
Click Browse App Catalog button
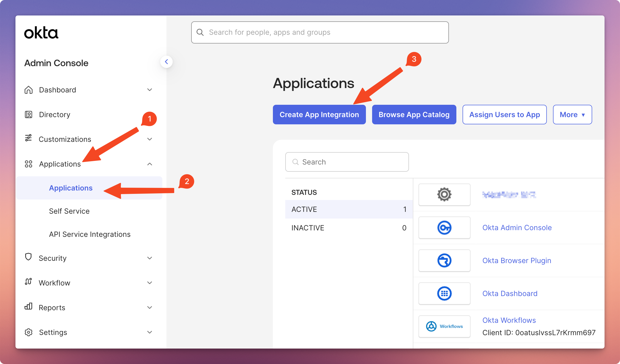point(414,115)
